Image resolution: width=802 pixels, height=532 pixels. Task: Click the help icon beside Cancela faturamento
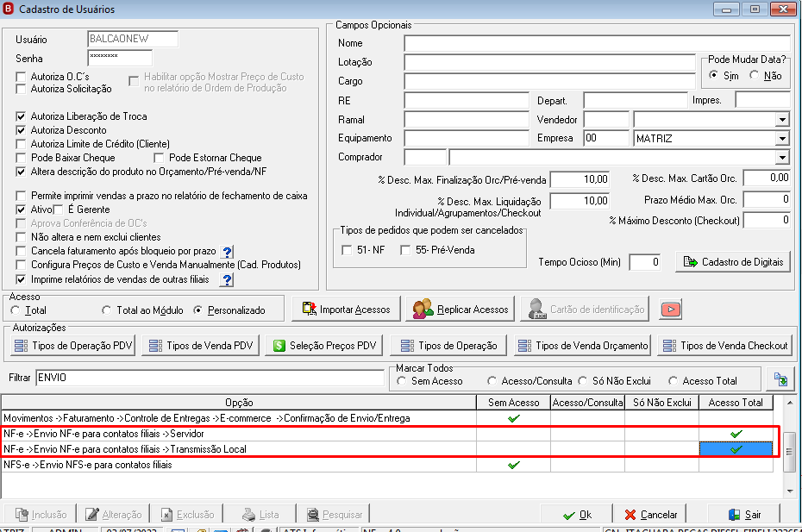click(x=227, y=252)
